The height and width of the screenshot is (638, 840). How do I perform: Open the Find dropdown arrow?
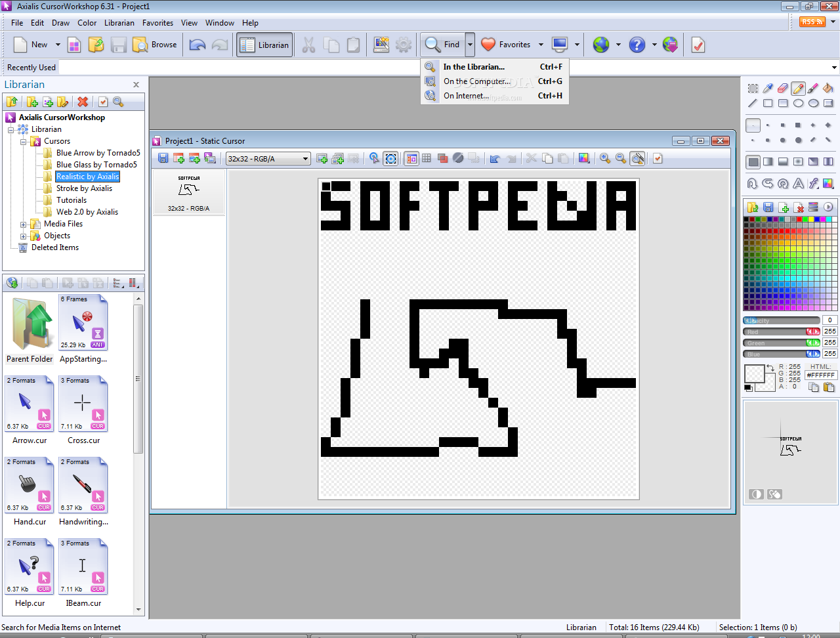coord(470,45)
